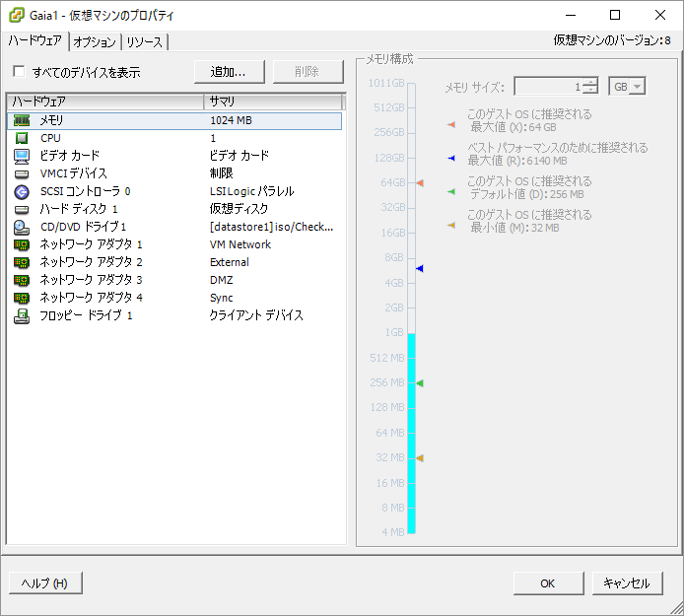Click the red 64GB maximum marker on scale
Image resolution: width=684 pixels, height=616 pixels.
click(420, 182)
